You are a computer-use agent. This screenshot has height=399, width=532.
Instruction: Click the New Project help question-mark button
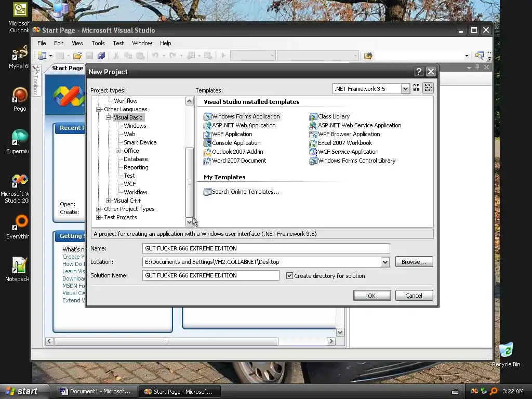coord(419,72)
